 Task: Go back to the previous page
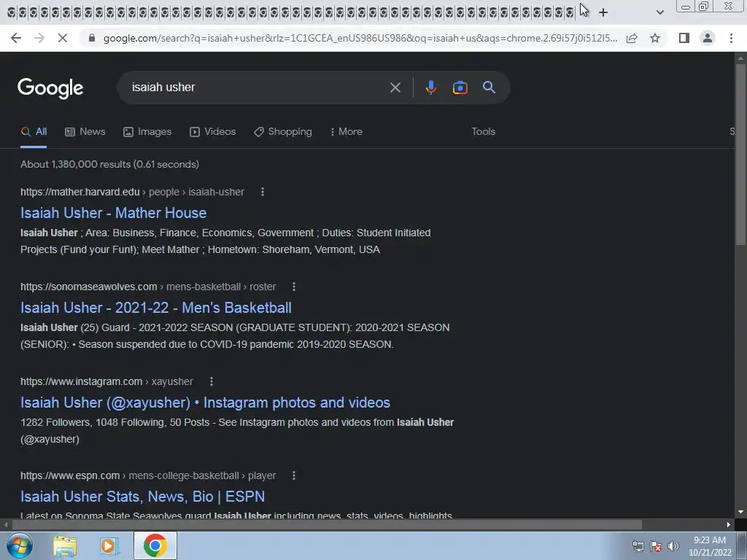pyautogui.click(x=16, y=38)
